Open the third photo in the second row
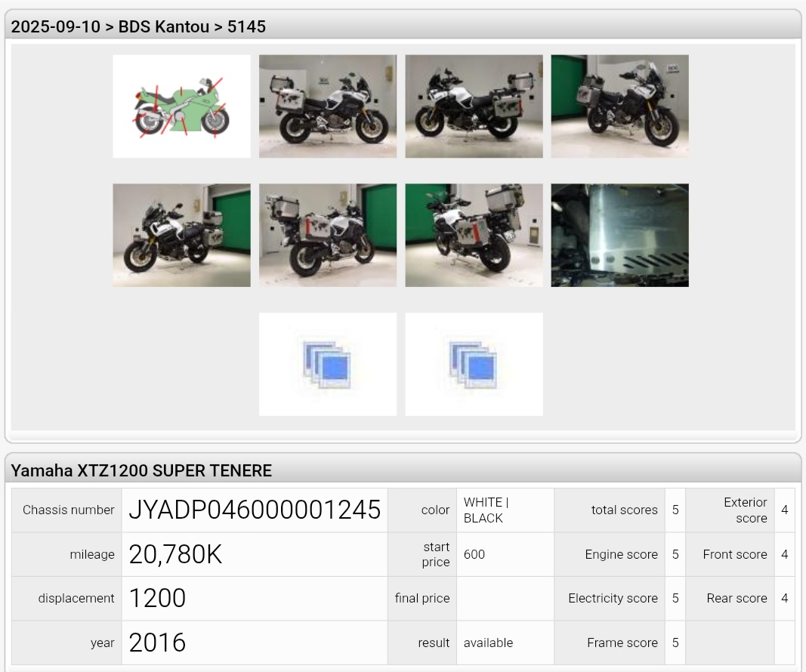Image resolution: width=806 pixels, height=672 pixels. pyautogui.click(x=474, y=235)
